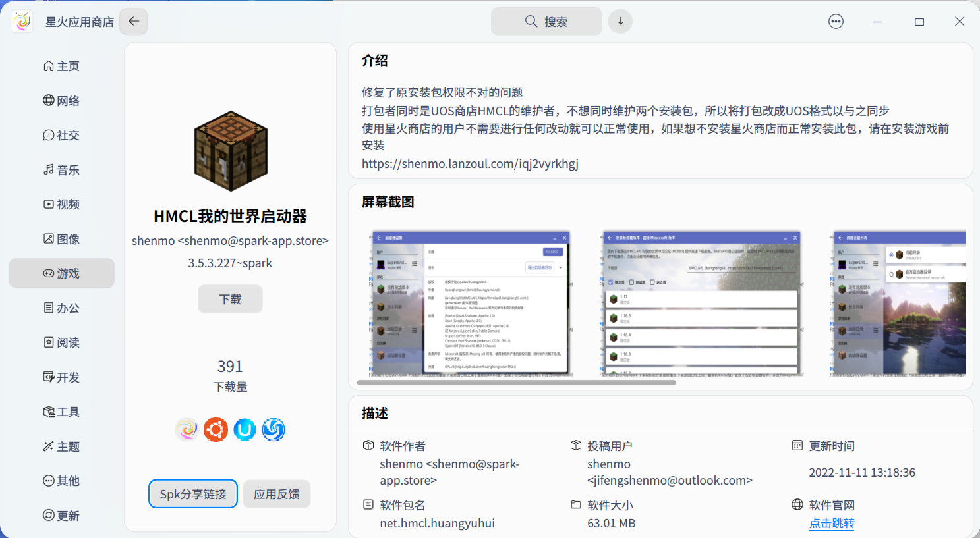This screenshot has width=980, height=538.
Task: Click the list icon beside 软件包名
Action: click(368, 504)
